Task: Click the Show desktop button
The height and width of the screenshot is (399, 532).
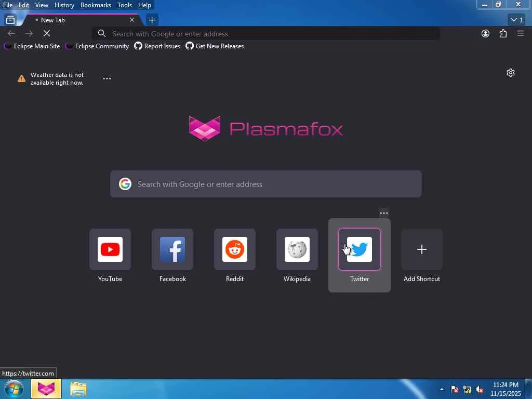Action: [528, 389]
